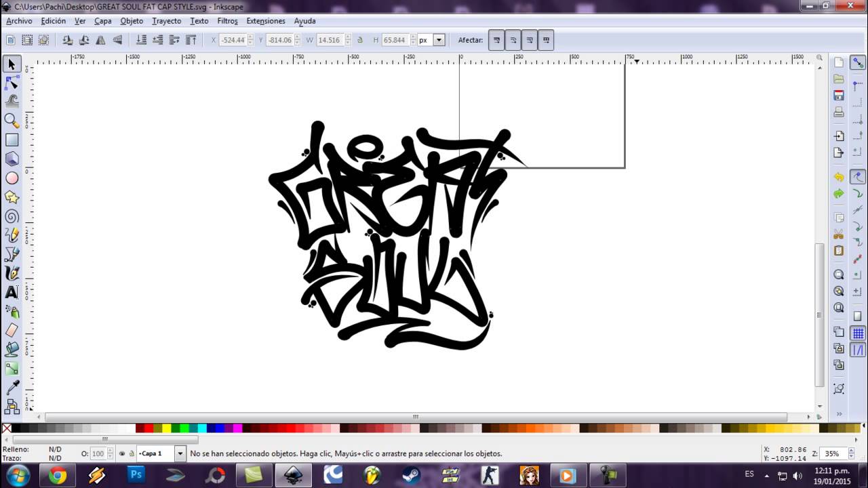Print the document with printer icon
The image size is (868, 488).
click(x=839, y=112)
